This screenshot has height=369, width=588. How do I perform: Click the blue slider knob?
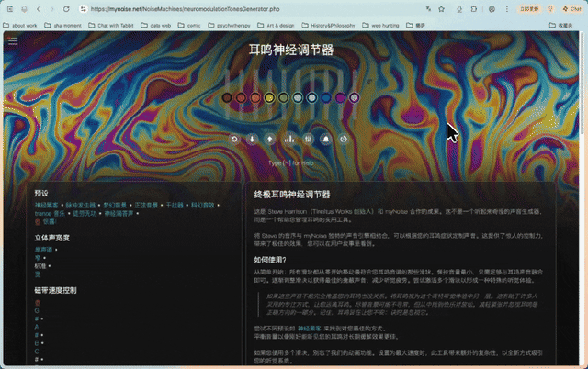326,98
